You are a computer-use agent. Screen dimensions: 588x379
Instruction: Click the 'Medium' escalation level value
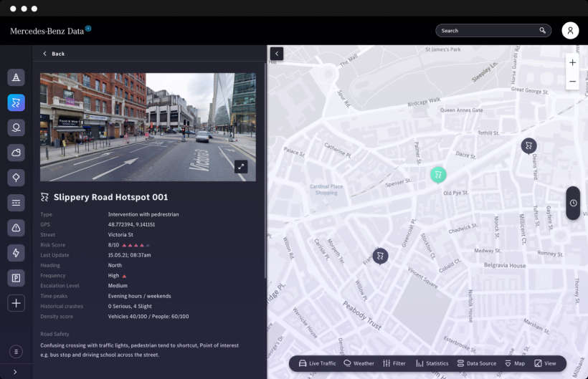click(x=118, y=286)
